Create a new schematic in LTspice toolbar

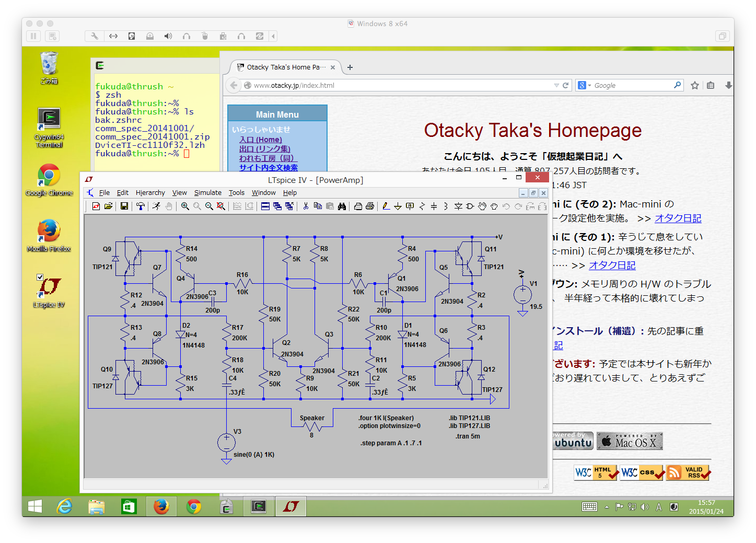pos(96,206)
